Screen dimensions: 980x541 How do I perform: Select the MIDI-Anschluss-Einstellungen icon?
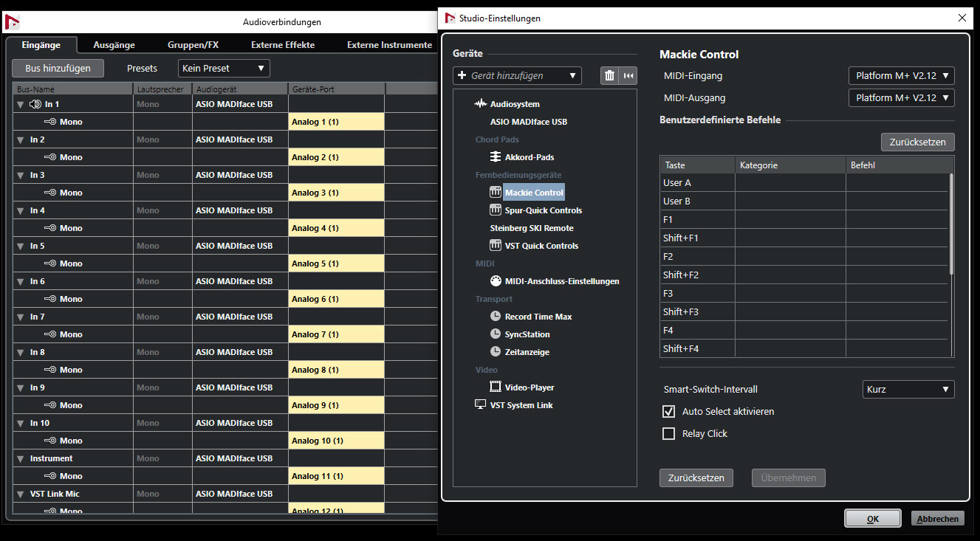point(496,281)
